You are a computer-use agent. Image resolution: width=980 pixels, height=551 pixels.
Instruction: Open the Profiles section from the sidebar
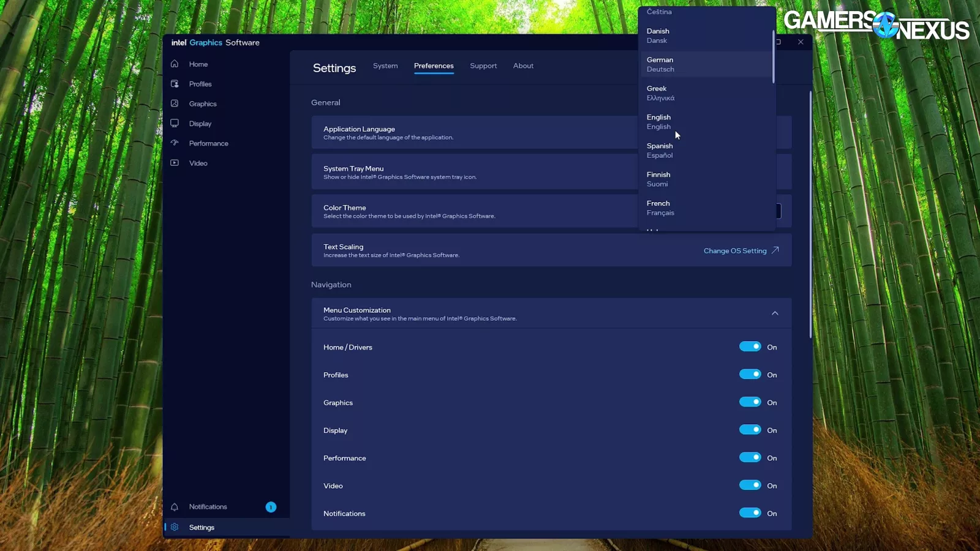tap(174, 84)
